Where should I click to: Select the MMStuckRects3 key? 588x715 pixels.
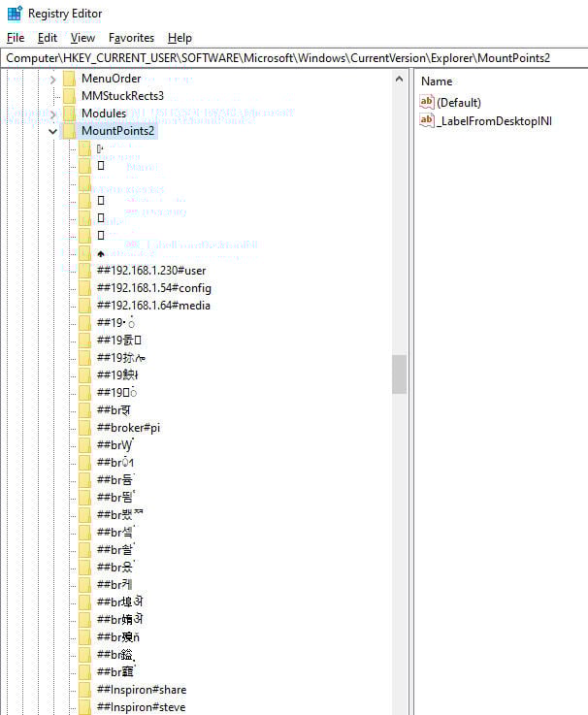[x=122, y=96]
